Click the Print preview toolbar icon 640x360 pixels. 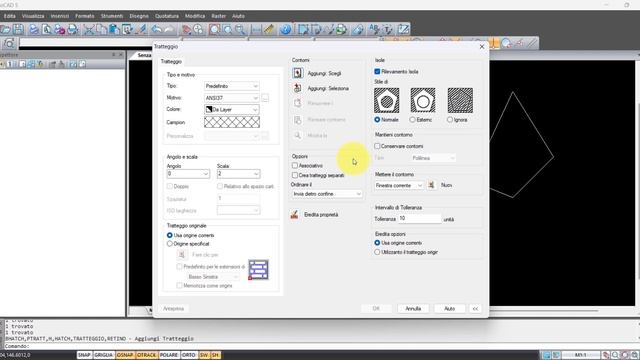[47, 29]
